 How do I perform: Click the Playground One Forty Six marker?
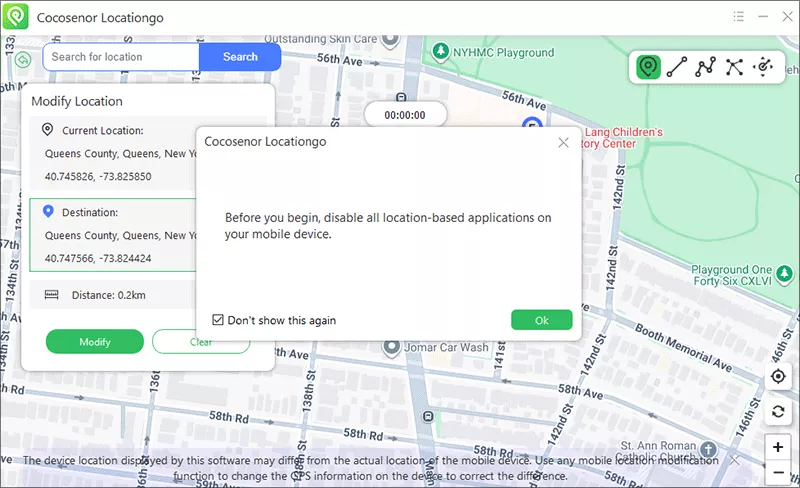coord(784,275)
